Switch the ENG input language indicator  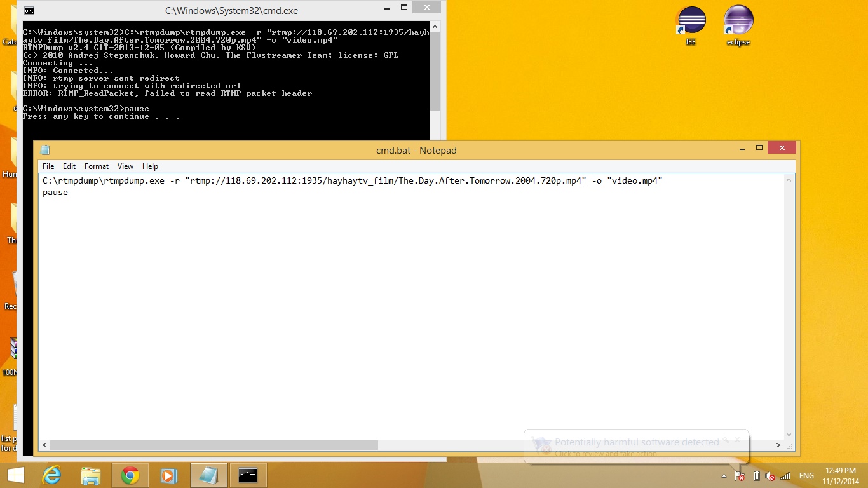tap(806, 476)
